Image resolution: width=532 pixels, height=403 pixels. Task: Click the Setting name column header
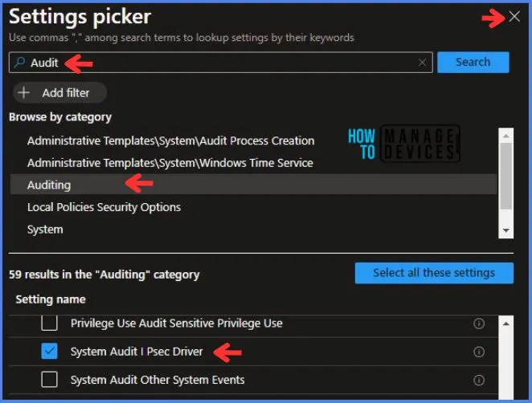pyautogui.click(x=51, y=299)
